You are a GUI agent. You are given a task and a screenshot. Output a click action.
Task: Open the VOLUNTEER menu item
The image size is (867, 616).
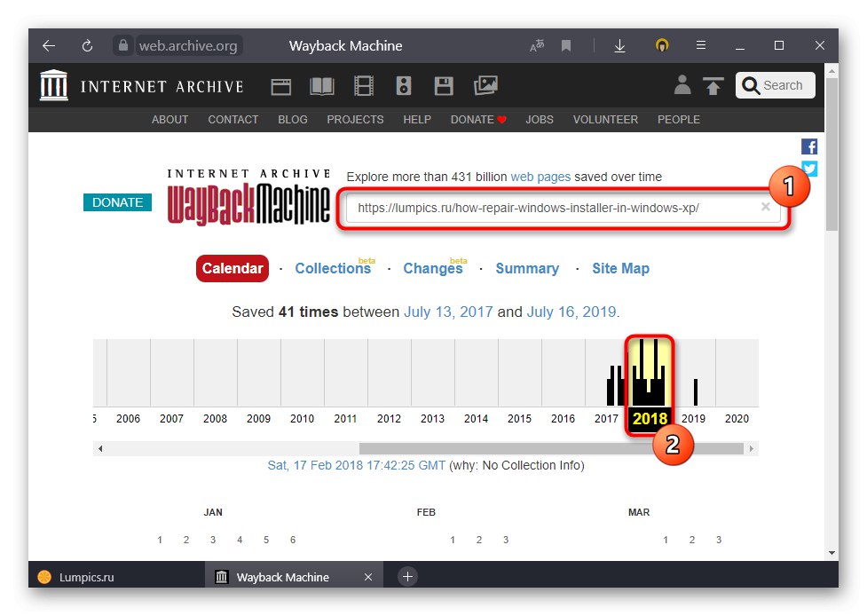(x=605, y=120)
